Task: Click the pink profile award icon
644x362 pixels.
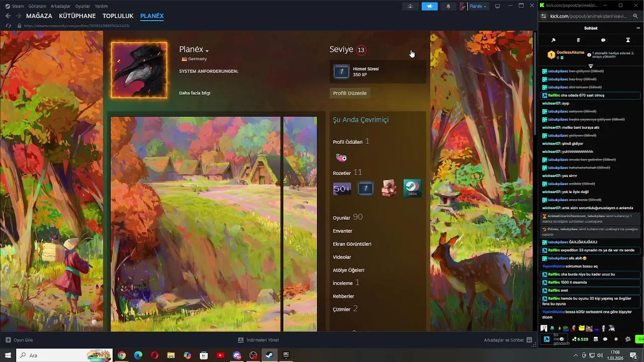Action: [341, 158]
